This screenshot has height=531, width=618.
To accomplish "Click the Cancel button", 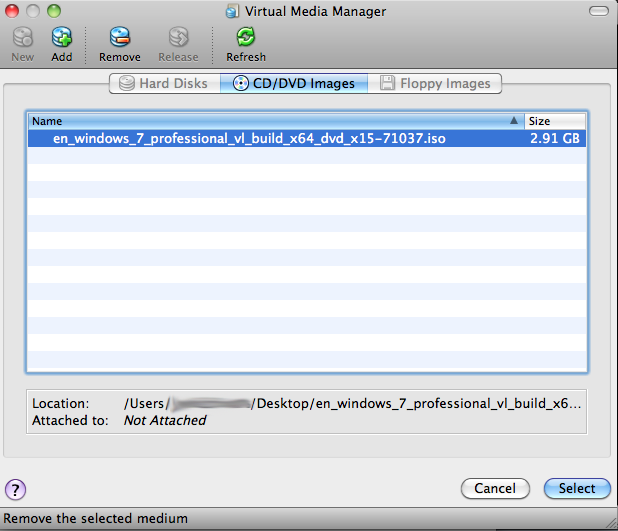I will (495, 488).
